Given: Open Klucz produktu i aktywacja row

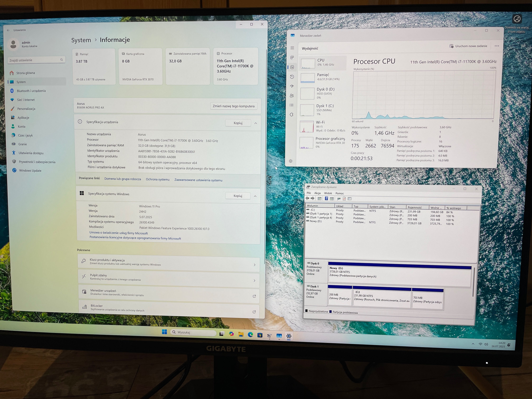Looking at the screenshot, I should click(169, 263).
